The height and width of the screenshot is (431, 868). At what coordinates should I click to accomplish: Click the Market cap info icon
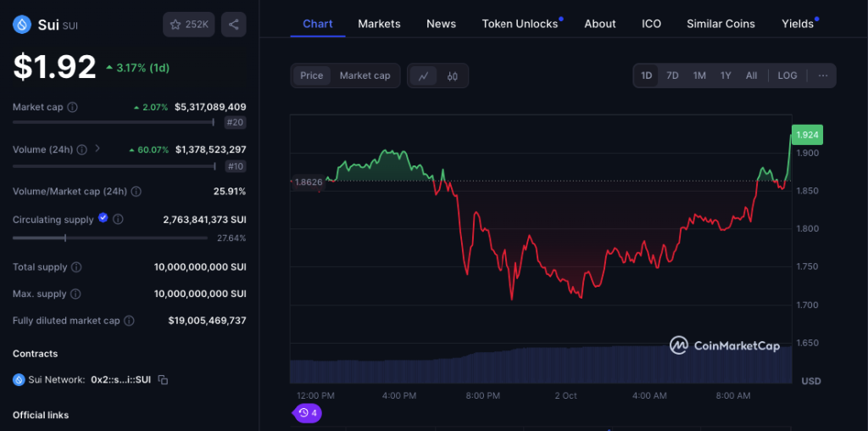coord(72,108)
